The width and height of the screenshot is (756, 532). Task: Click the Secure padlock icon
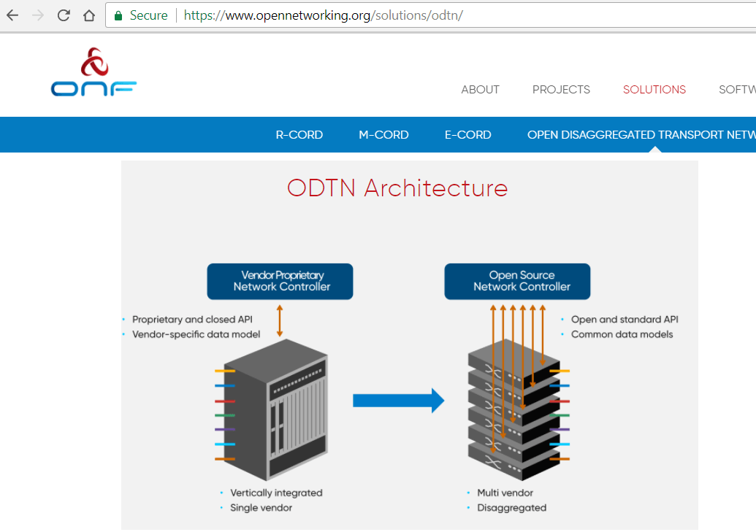click(x=118, y=15)
